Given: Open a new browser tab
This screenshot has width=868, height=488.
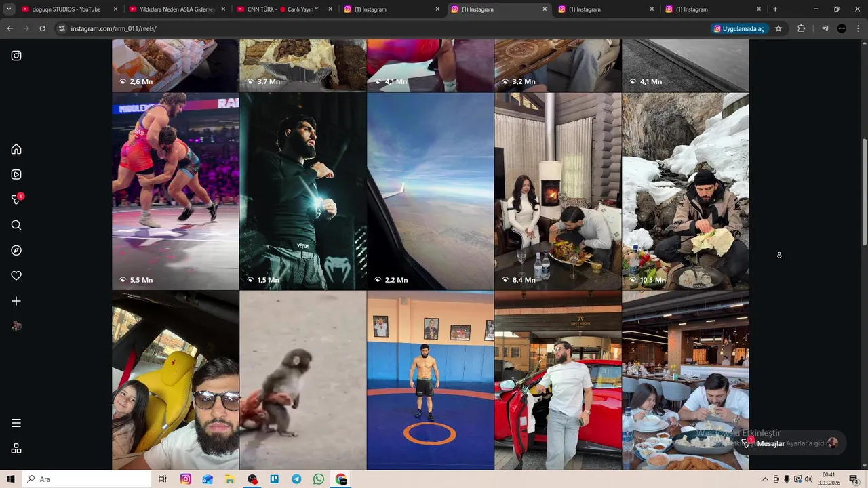Looking at the screenshot, I should point(775,9).
